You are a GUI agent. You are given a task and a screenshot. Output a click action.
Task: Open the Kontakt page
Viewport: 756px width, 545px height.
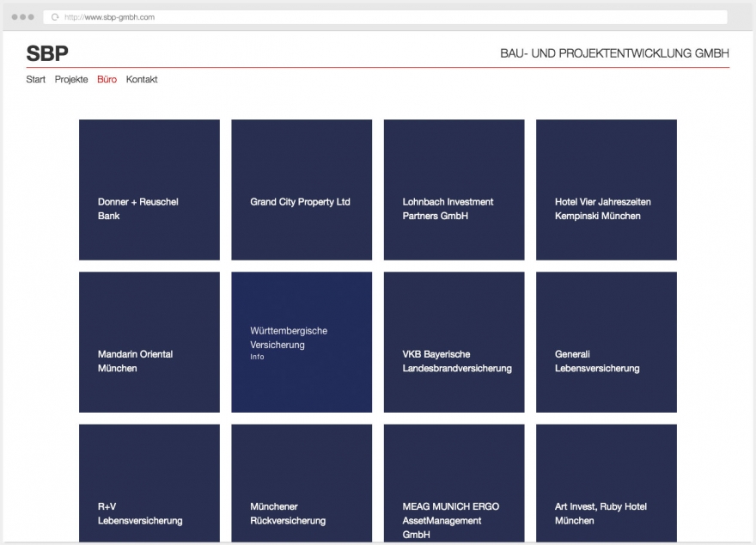click(x=142, y=80)
